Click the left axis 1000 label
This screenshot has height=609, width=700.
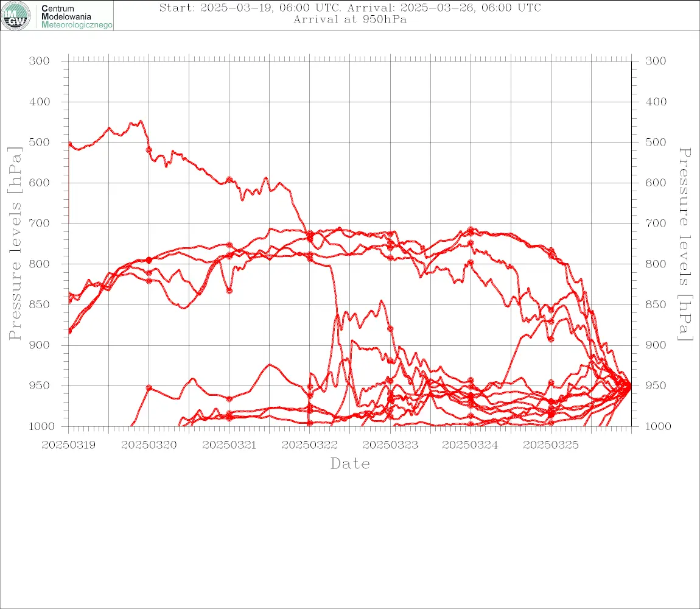coord(42,426)
